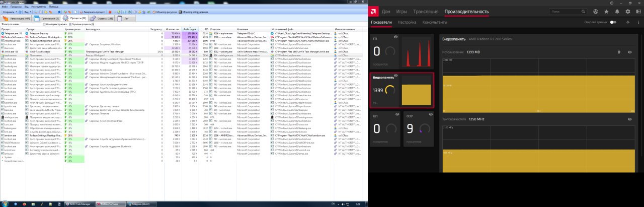Open the settings gear in Radeon Software
This screenshot has height=207, width=644.
[627, 11]
